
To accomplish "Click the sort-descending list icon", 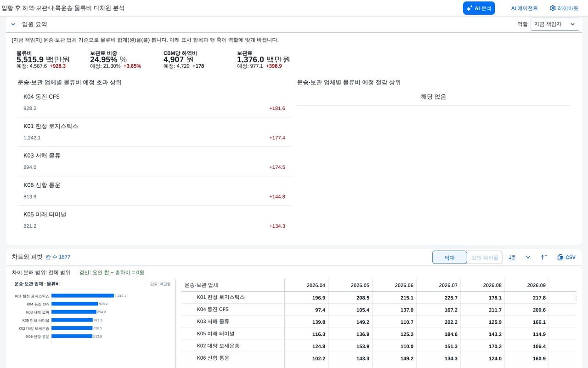I will 512,258.
